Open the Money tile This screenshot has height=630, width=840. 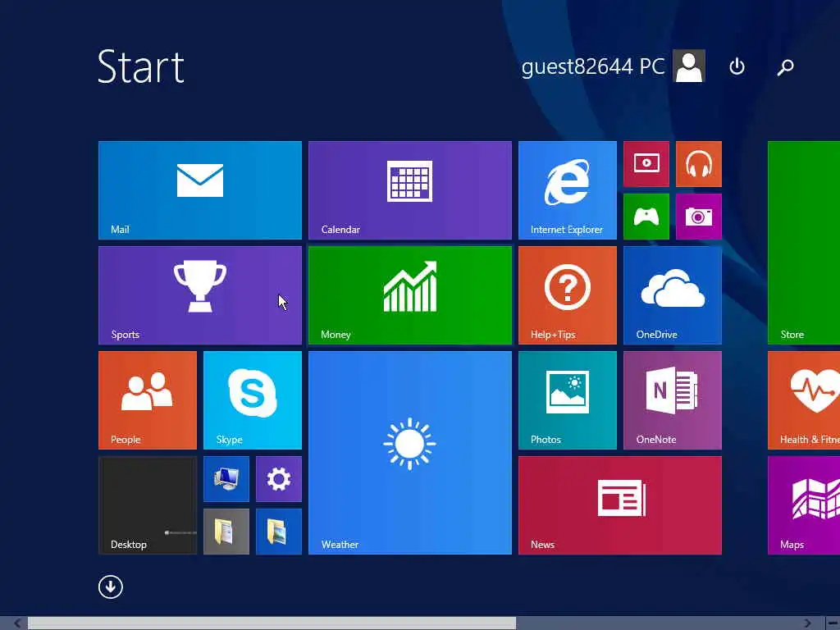point(410,295)
